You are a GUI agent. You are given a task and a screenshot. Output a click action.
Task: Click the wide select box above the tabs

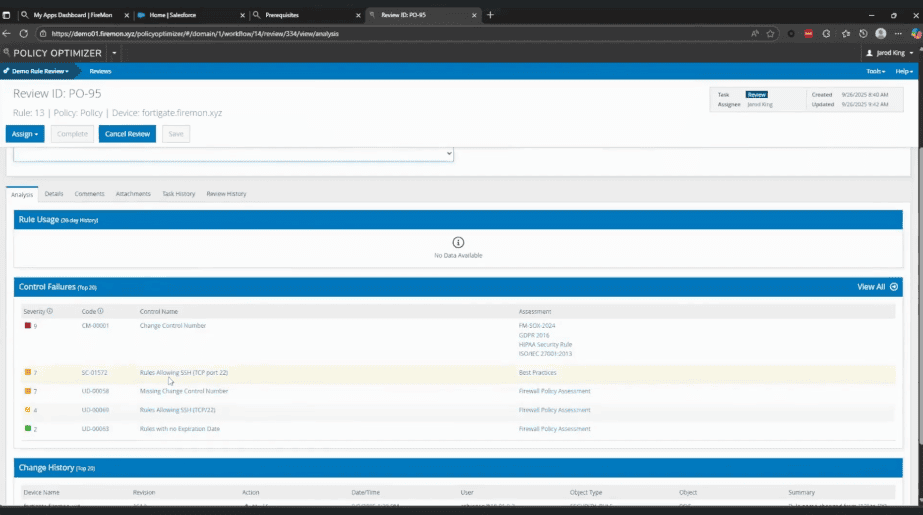[233, 154]
